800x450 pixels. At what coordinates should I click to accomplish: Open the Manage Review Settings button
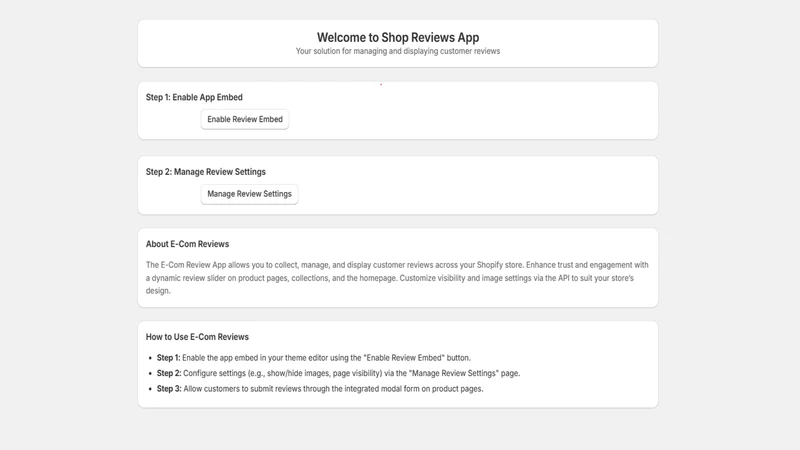click(249, 194)
